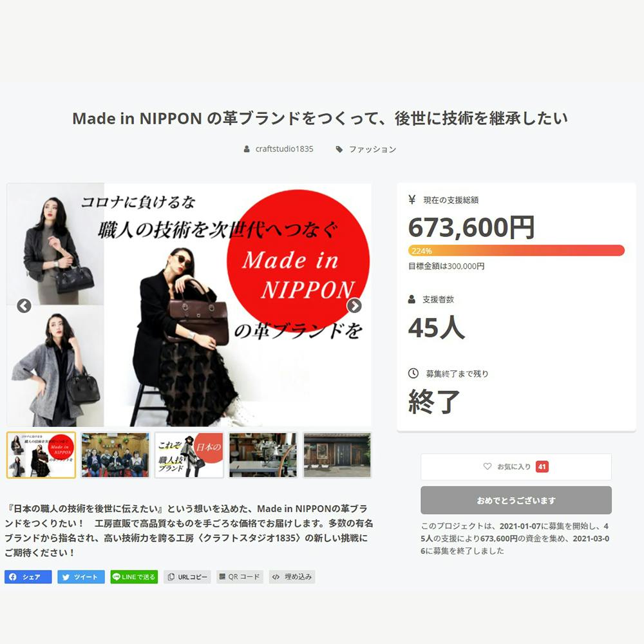This screenshot has height=644, width=644.
Task: Select the workshop building exterior thumbnail
Action: [337, 455]
